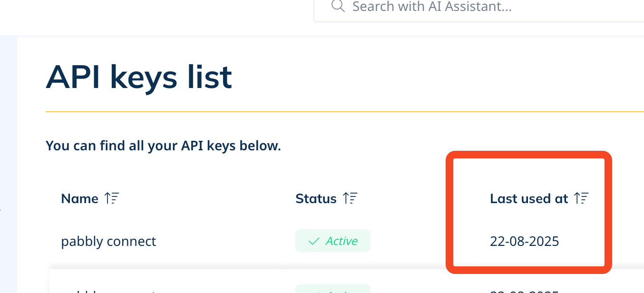
Task: Click the 22-08-2025 last used date
Action: pos(525,241)
